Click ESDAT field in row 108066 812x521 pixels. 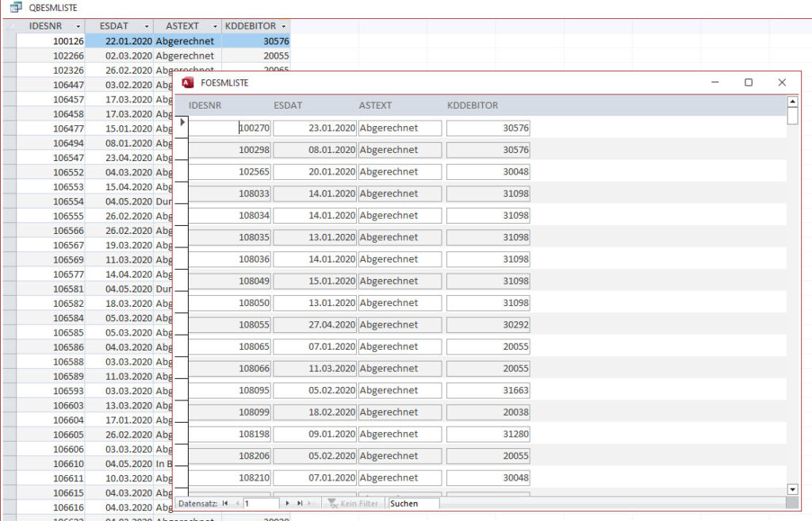(314, 368)
